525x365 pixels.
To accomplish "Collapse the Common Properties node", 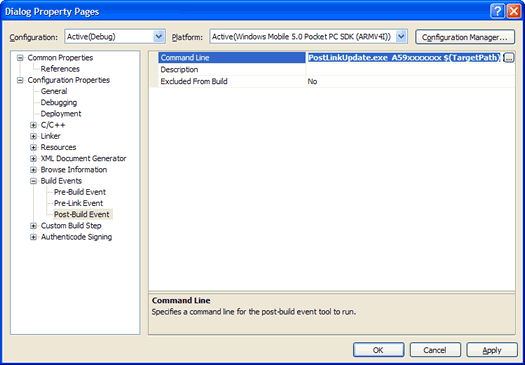I will point(20,58).
